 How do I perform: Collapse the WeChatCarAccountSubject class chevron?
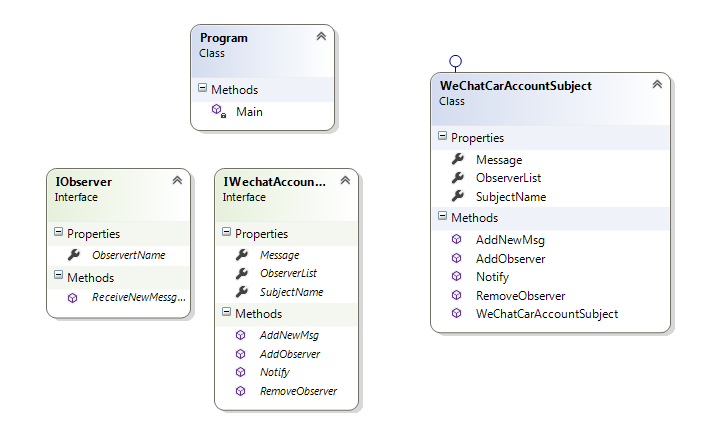tap(657, 84)
